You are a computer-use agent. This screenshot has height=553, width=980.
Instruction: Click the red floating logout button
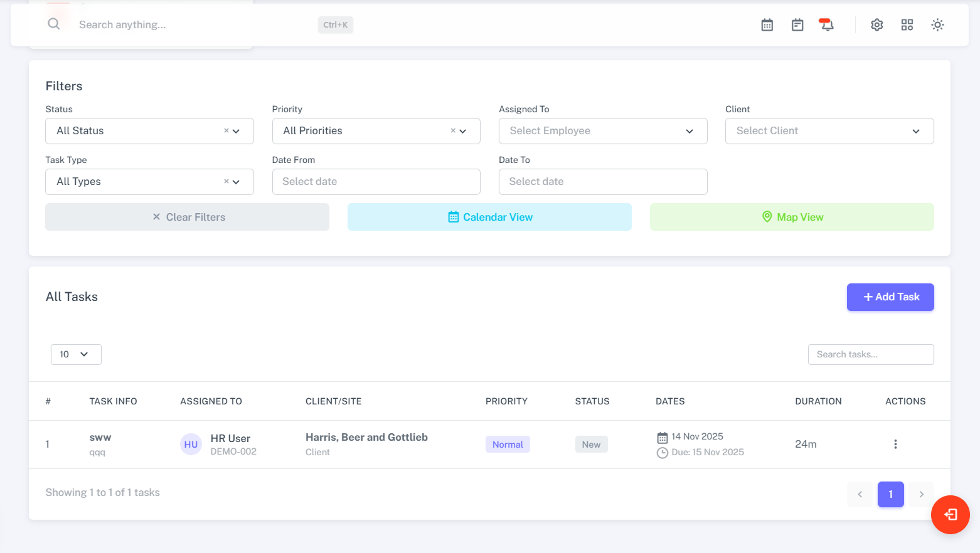(x=950, y=515)
